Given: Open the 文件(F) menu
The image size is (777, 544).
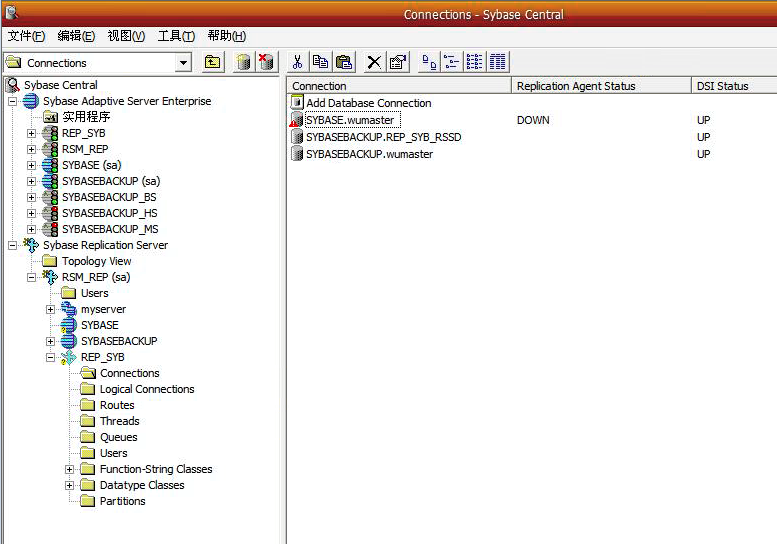Looking at the screenshot, I should [26, 36].
